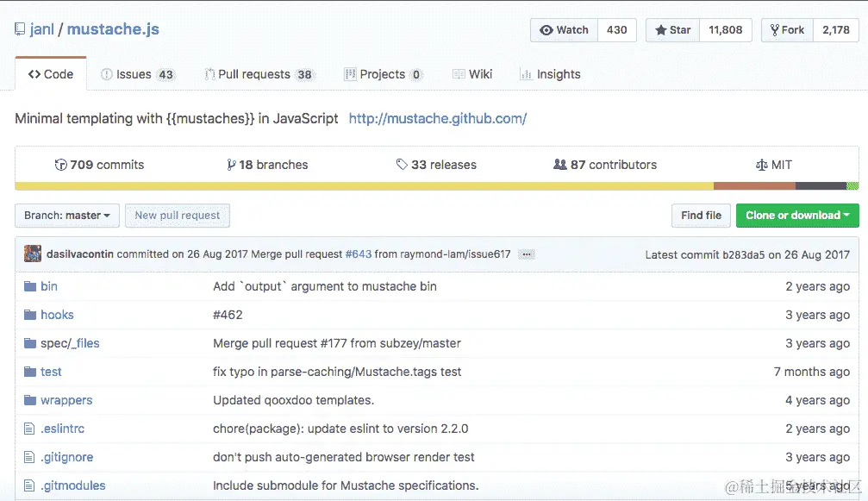The height and width of the screenshot is (501, 868).
Task: Click the Find file button
Action: click(x=701, y=216)
